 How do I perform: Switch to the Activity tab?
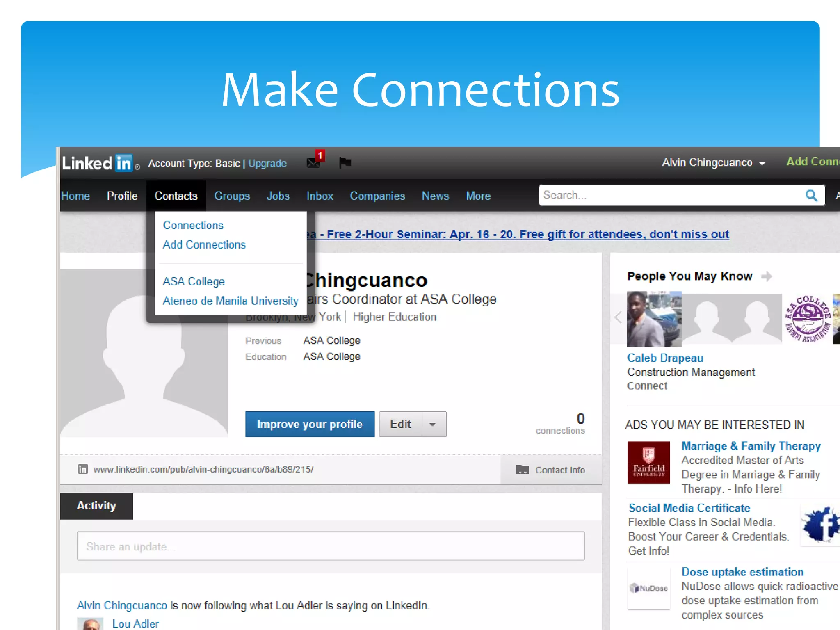click(x=96, y=506)
